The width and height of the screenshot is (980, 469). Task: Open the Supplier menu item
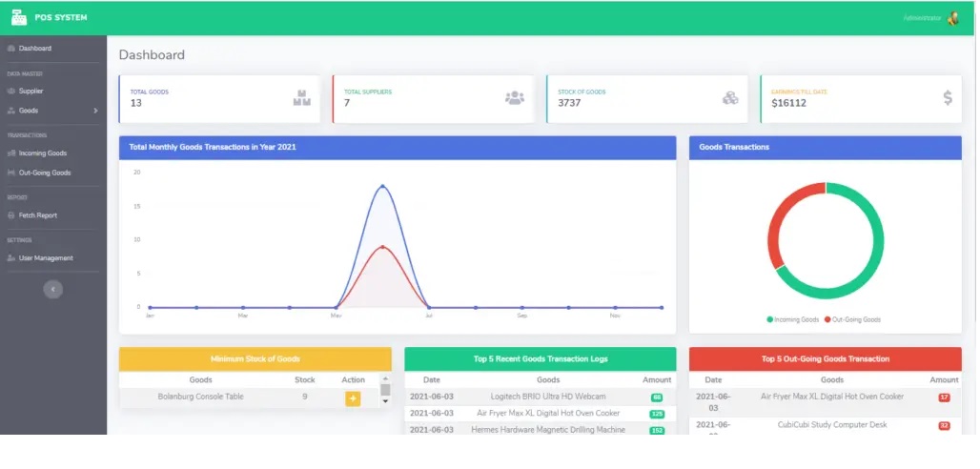(x=31, y=92)
